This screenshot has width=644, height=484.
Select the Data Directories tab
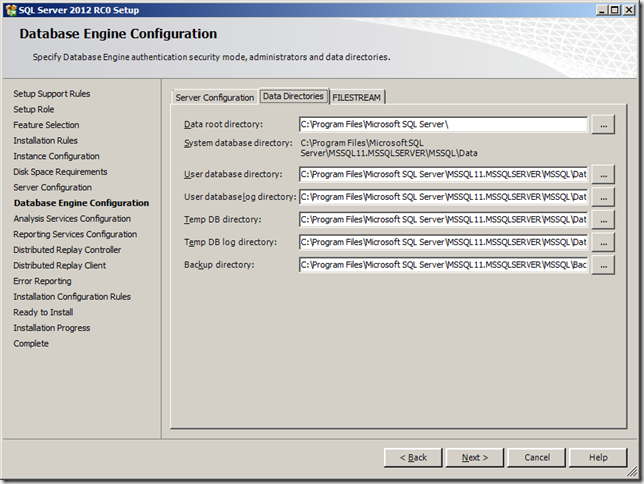(293, 96)
